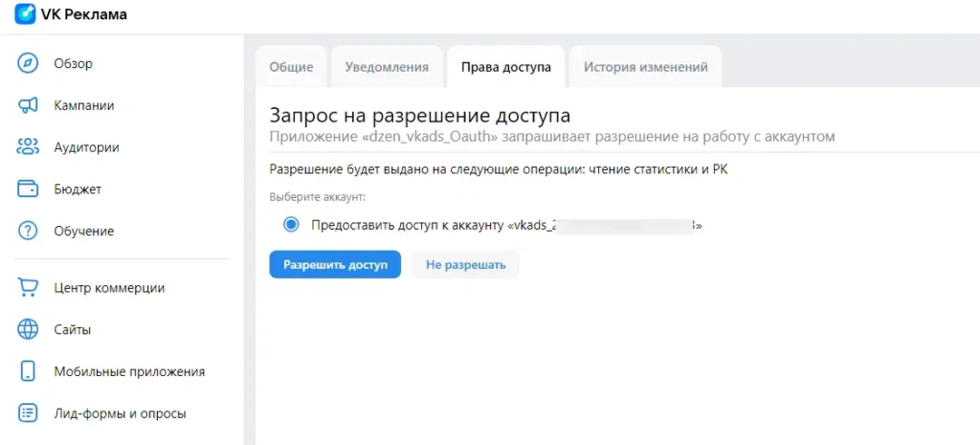Image resolution: width=980 pixels, height=445 pixels.
Task: Open the Кампании sidebar label
Action: [84, 105]
